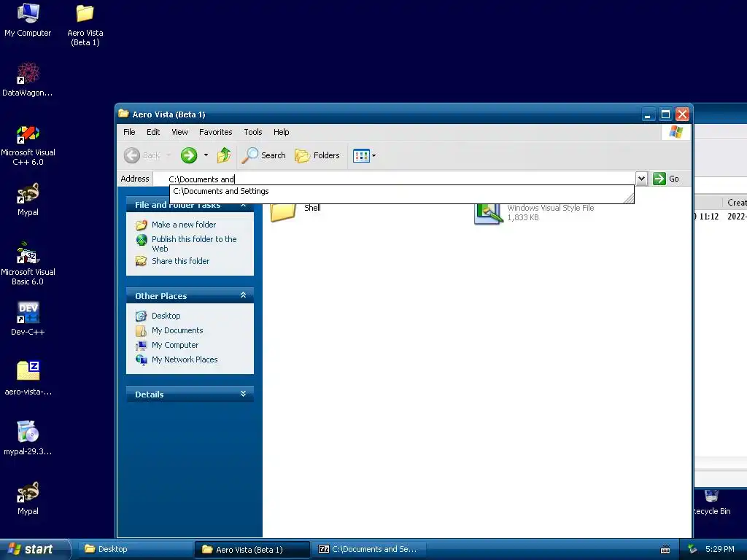The height and width of the screenshot is (560, 747).
Task: Select the DataWagon desktop shortcut
Action: (x=28, y=79)
